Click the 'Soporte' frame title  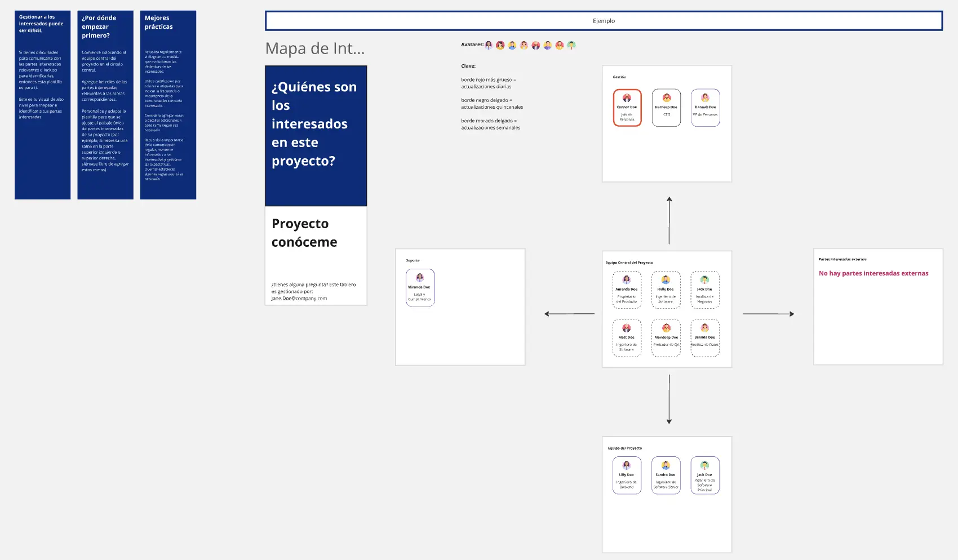(413, 260)
